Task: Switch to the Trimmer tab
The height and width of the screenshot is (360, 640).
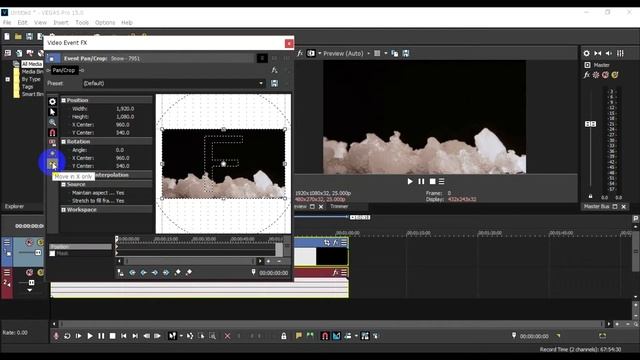Action: tap(339, 207)
